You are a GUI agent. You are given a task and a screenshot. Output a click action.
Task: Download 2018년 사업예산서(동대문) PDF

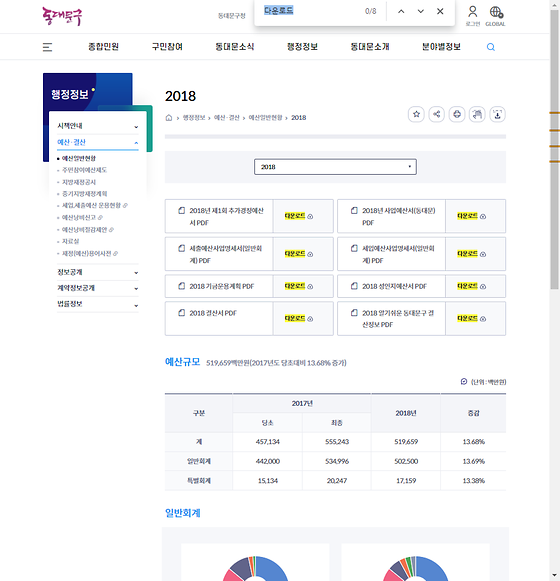tap(471, 216)
